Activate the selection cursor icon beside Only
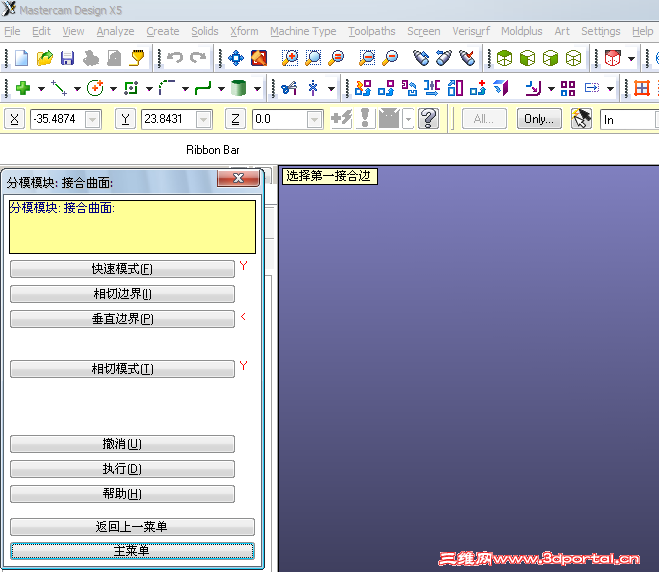659x572 pixels. point(581,119)
